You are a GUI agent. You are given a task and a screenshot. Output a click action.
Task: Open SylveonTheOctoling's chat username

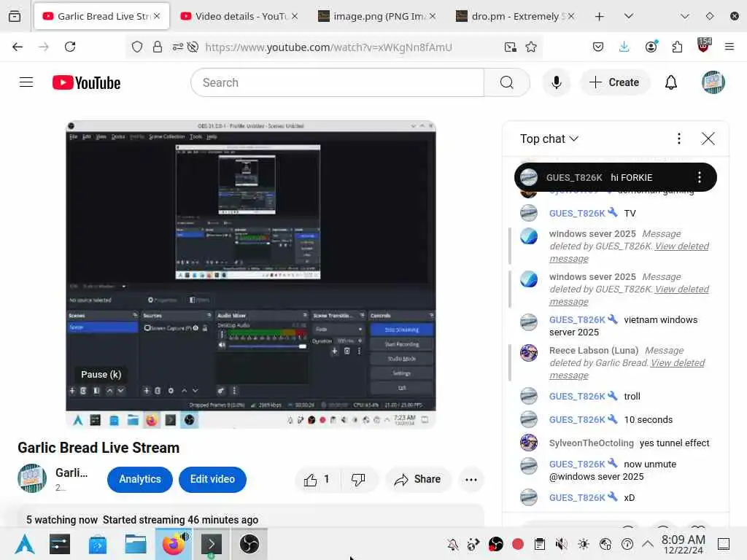click(x=591, y=443)
